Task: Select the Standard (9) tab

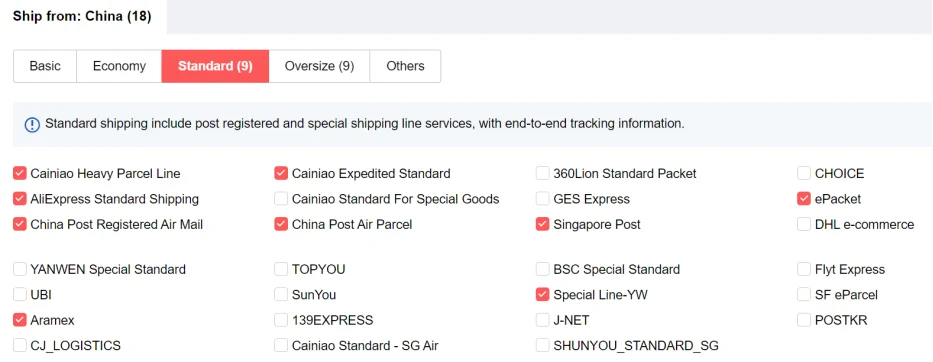Action: click(215, 66)
